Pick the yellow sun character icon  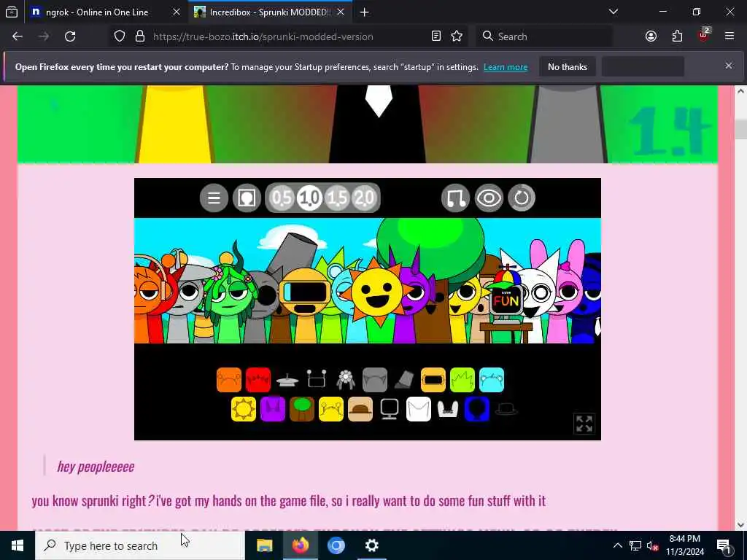244,409
